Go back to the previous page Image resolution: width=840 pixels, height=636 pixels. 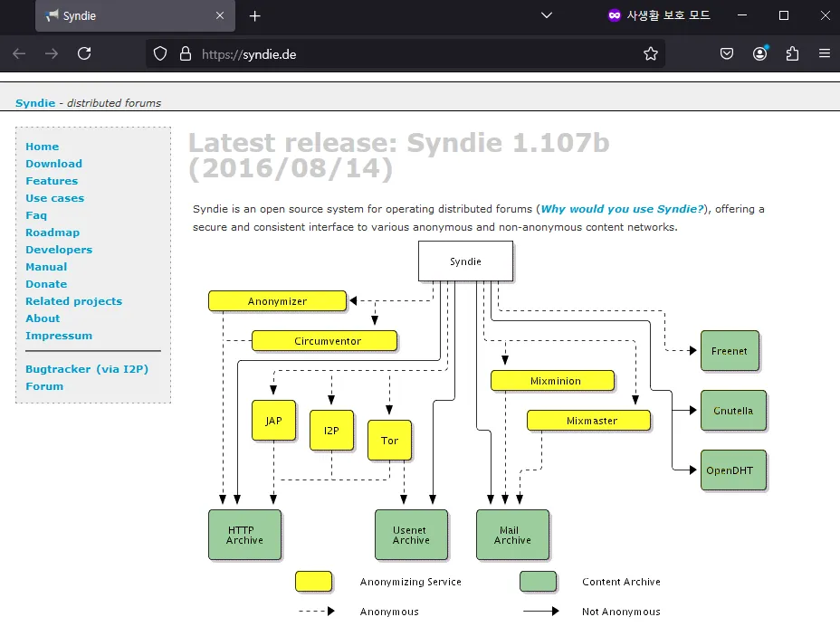(x=19, y=53)
